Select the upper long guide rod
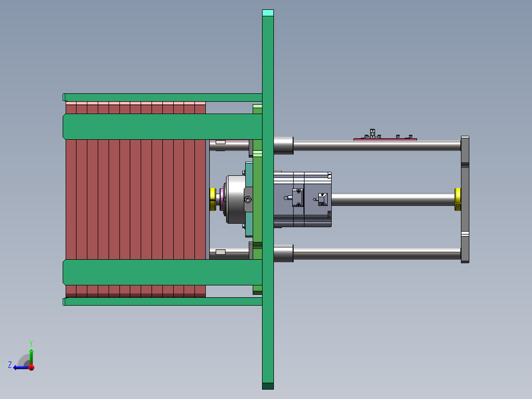The image size is (532, 399). 377,146
